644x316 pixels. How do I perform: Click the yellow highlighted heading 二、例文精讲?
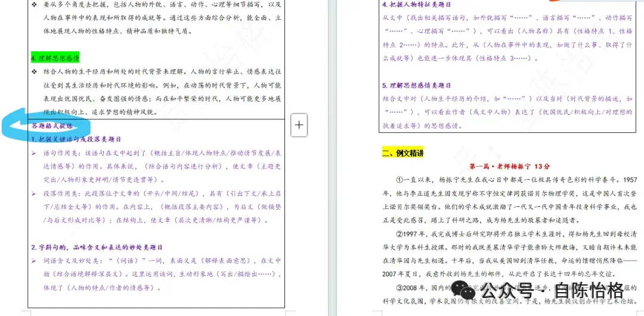(x=402, y=153)
